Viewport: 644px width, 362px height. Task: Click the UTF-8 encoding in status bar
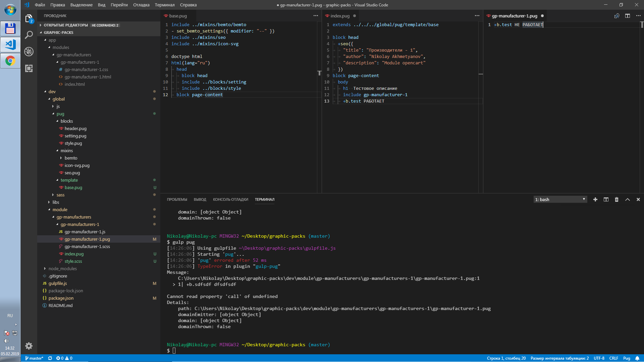tap(599, 358)
